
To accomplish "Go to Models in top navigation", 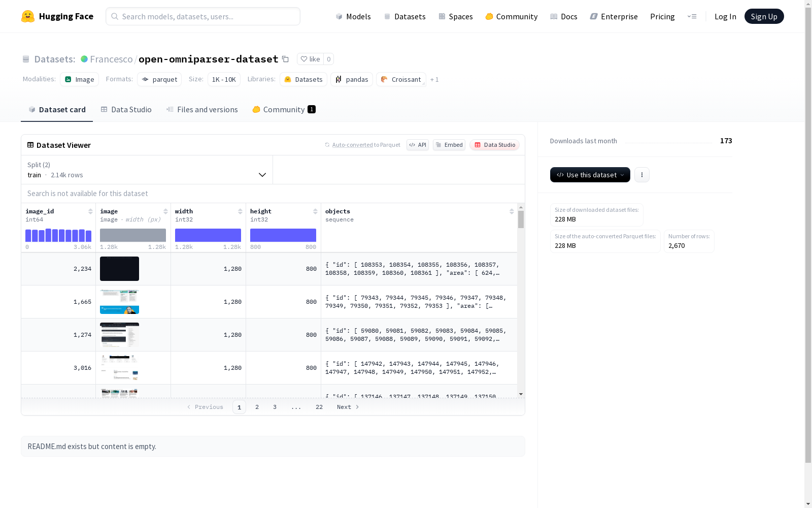I will (x=353, y=16).
